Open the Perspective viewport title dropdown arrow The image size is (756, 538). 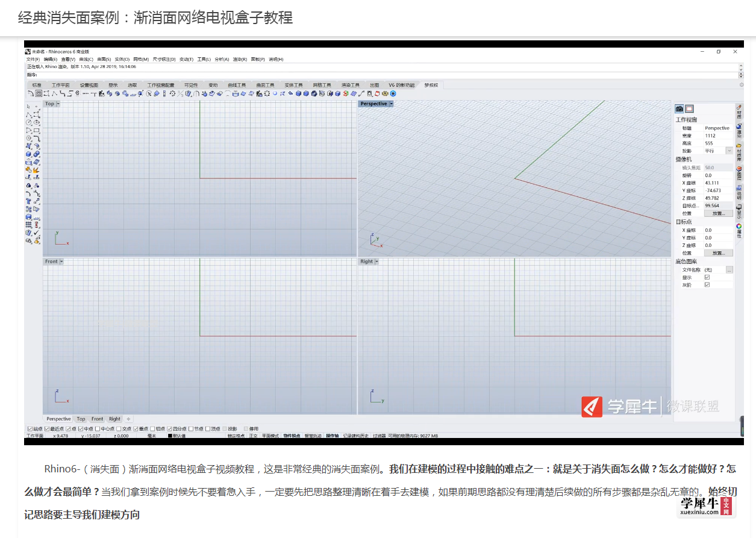tap(392, 104)
